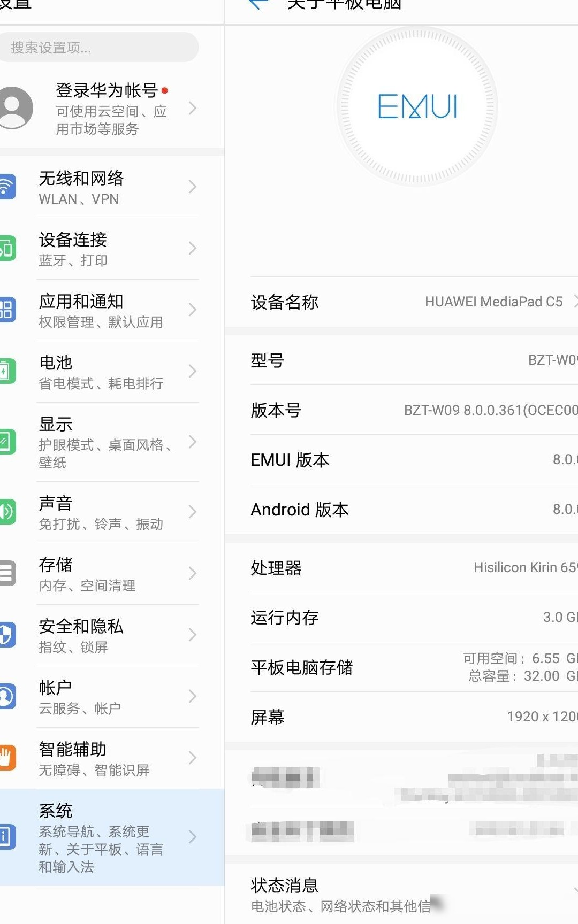Click the 1920 x 1200 screen value

[542, 717]
